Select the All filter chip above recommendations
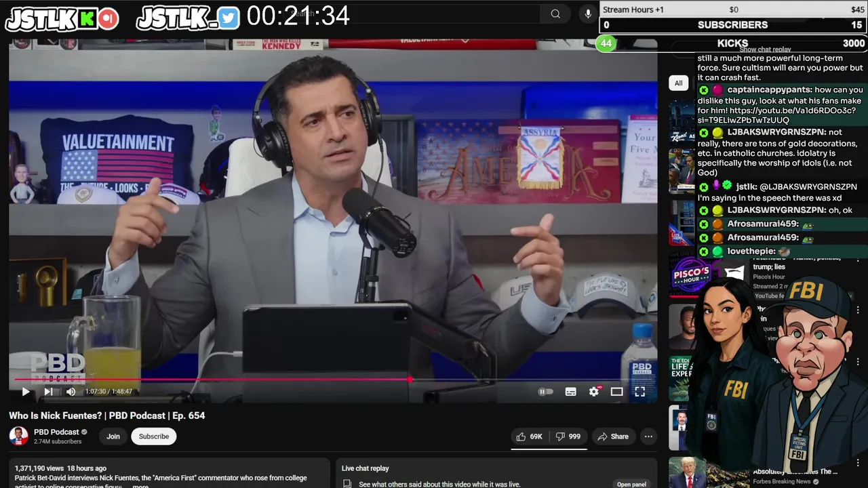Viewport: 868px width, 488px height. coord(678,83)
